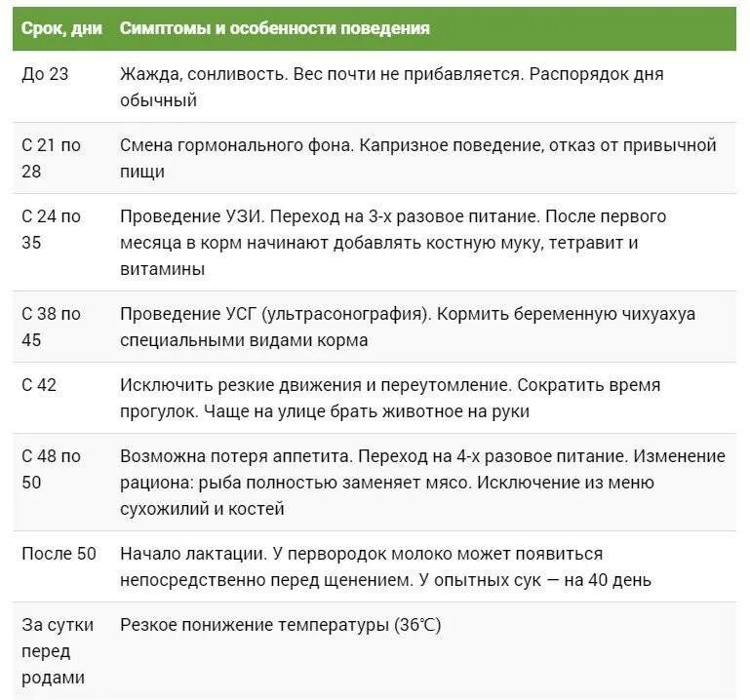Click the cell 'До 23'

(45, 74)
